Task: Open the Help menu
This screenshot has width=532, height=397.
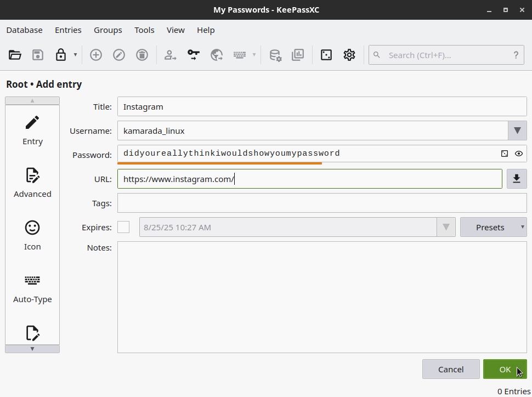Action: (206, 30)
